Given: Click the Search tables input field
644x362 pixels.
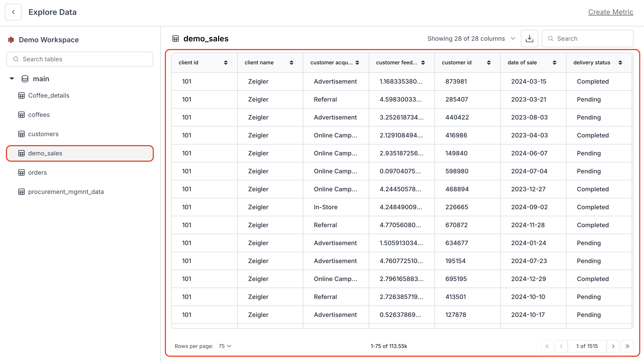Looking at the screenshot, I should [80, 59].
